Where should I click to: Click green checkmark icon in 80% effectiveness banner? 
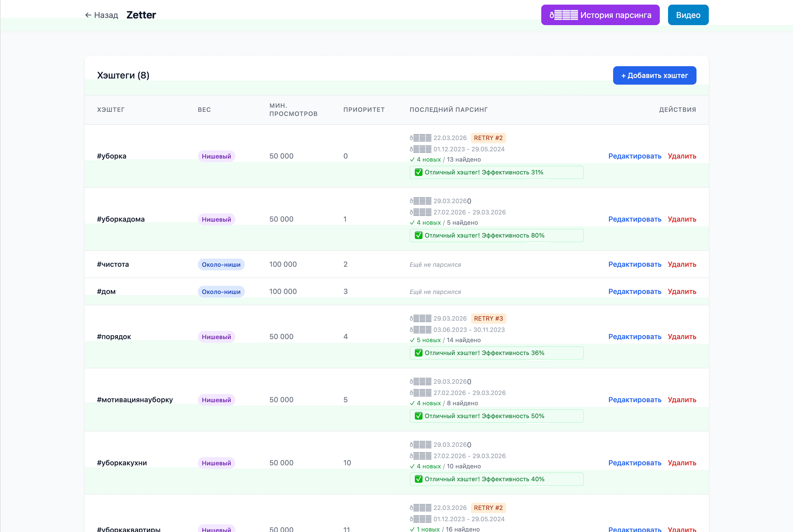pos(419,235)
